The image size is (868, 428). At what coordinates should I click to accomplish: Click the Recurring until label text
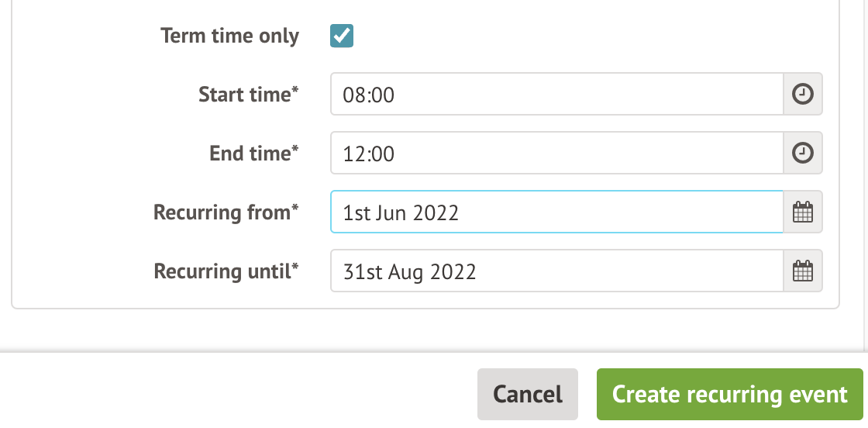pos(226,271)
